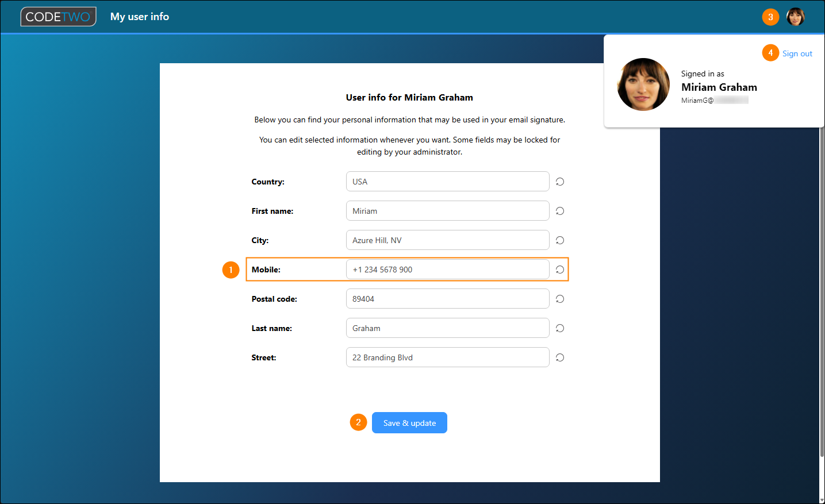Reset the Country field with its revert icon
The width and height of the screenshot is (825, 504).
[559, 182]
